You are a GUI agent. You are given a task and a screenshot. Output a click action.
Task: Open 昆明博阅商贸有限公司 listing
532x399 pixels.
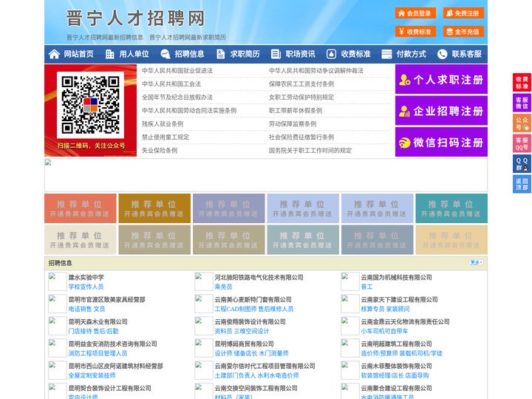pyautogui.click(x=244, y=344)
